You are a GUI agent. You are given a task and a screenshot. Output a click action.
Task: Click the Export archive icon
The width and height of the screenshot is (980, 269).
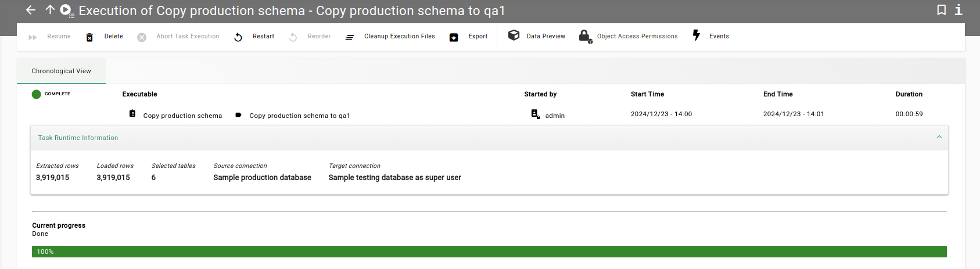454,37
